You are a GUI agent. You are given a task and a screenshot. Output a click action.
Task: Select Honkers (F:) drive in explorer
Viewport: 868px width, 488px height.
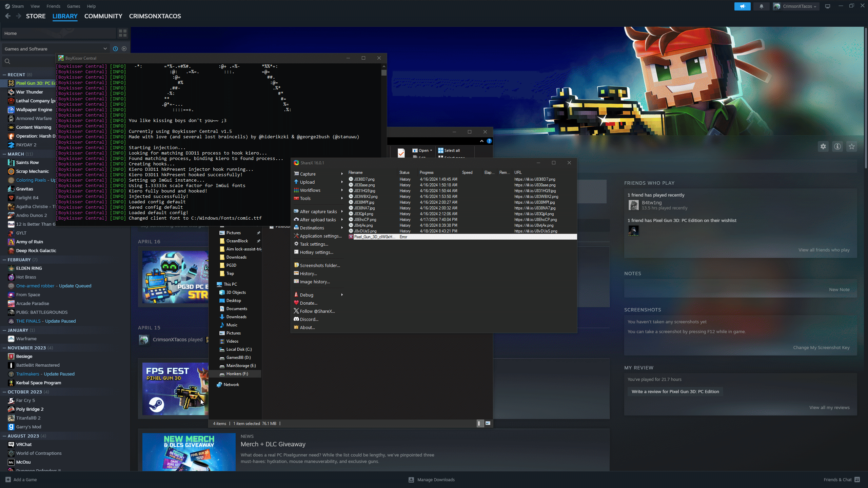237,374
